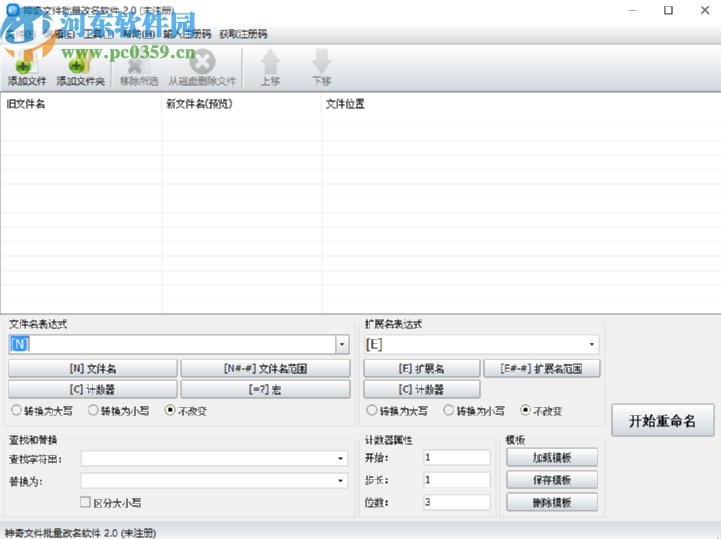Open the 查找字符串 dropdown list
The height and width of the screenshot is (539, 721).
(x=340, y=459)
